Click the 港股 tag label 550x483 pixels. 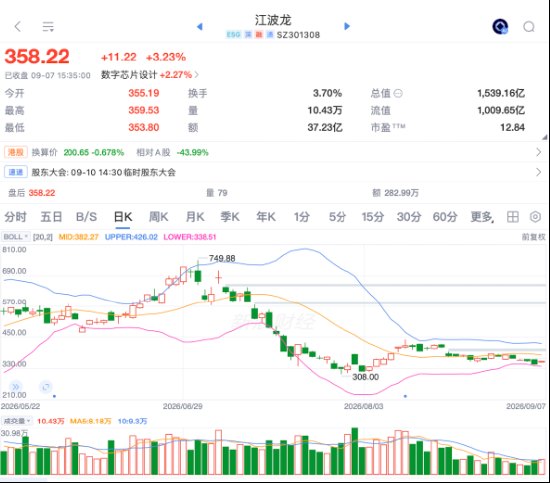coord(16,152)
